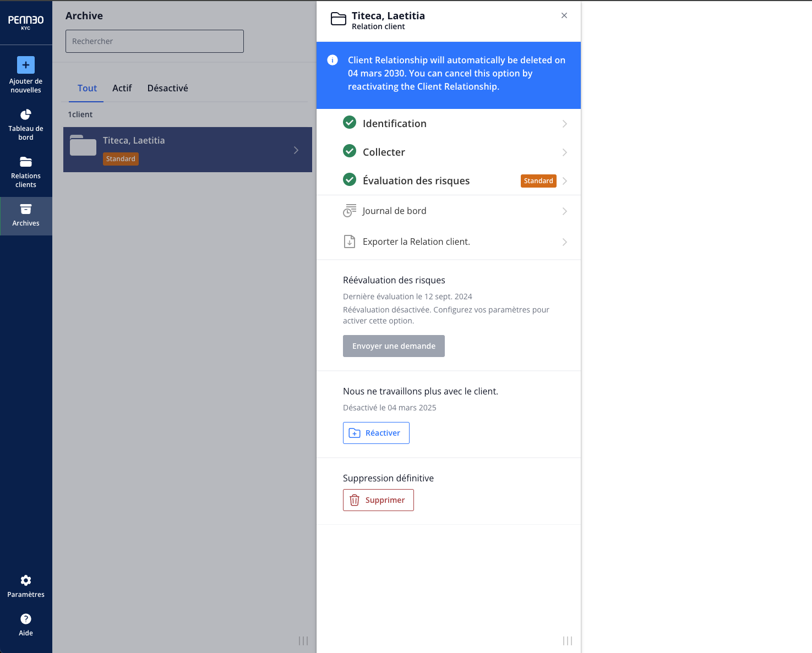Click the column handle at bottom of archive list

click(x=303, y=641)
